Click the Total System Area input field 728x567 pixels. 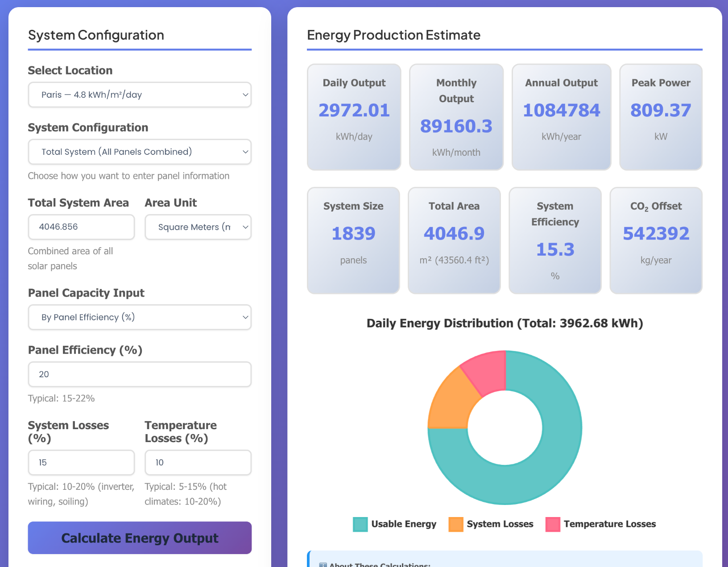click(81, 227)
